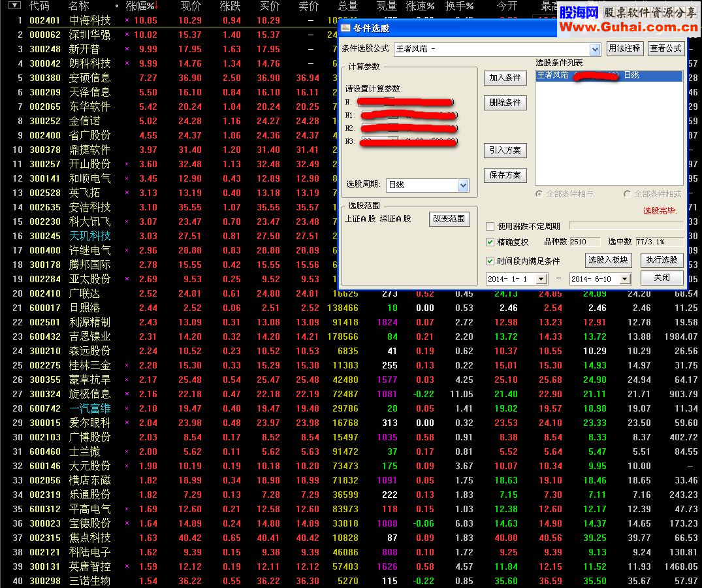Select stock 省广股份 in the list
702x588 pixels.
click(90, 135)
